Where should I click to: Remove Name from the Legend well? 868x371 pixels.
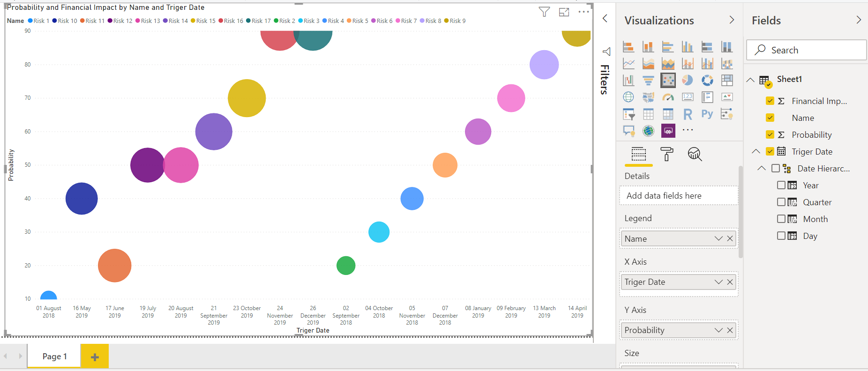(x=730, y=238)
